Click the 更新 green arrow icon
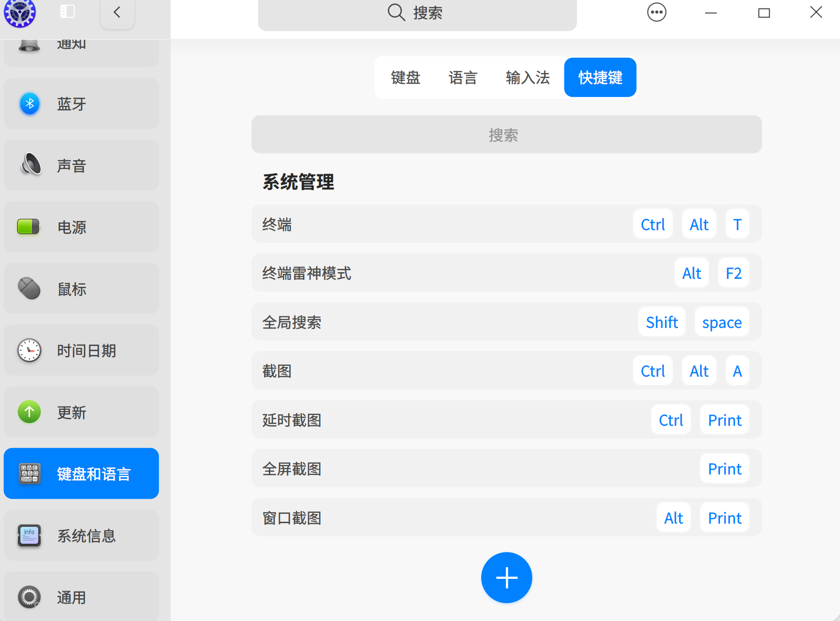The image size is (840, 621). tap(29, 412)
